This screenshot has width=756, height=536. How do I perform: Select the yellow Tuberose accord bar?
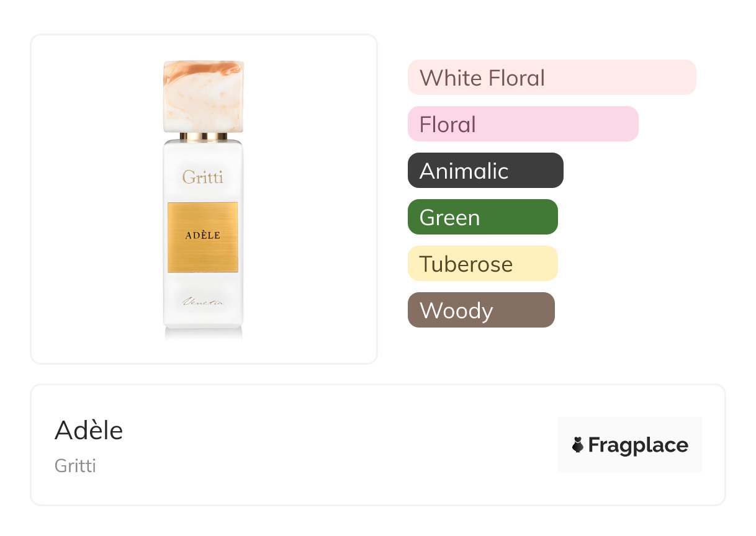(x=482, y=264)
